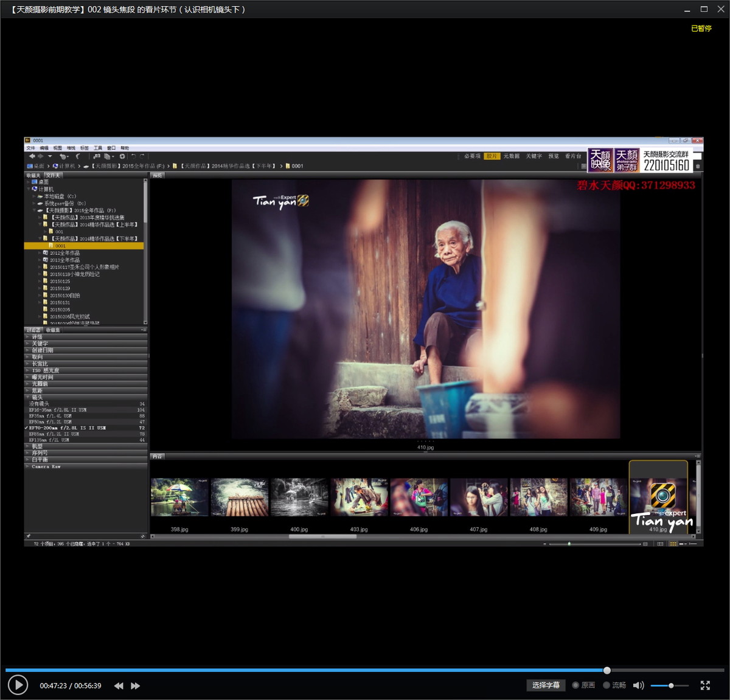Click the rotate counterclockwise icon in Bridge toolbar
This screenshot has height=700, width=730.
point(133,156)
